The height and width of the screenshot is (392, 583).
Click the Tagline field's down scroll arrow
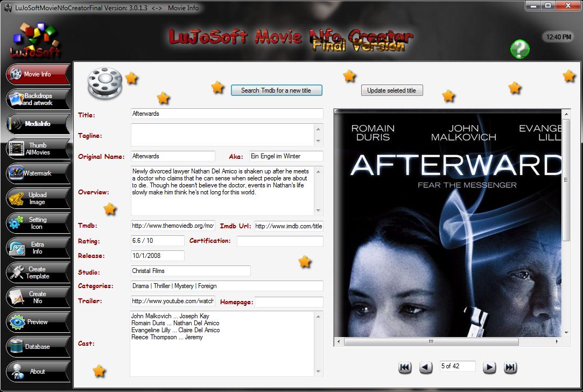point(318,141)
